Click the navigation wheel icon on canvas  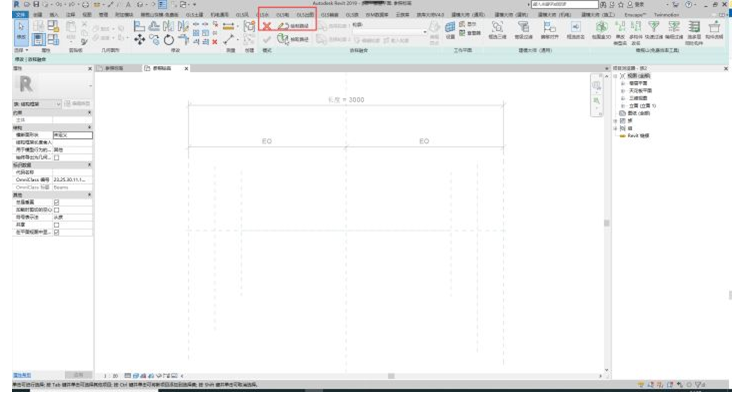pyautogui.click(x=596, y=86)
